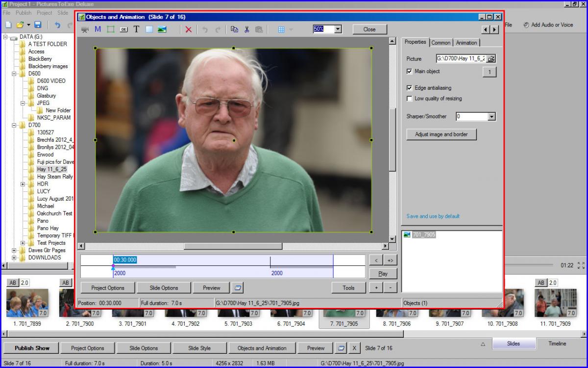Select 701_7905 in the objects list
Image resolution: width=588 pixels, height=368 pixels.
coord(423,235)
